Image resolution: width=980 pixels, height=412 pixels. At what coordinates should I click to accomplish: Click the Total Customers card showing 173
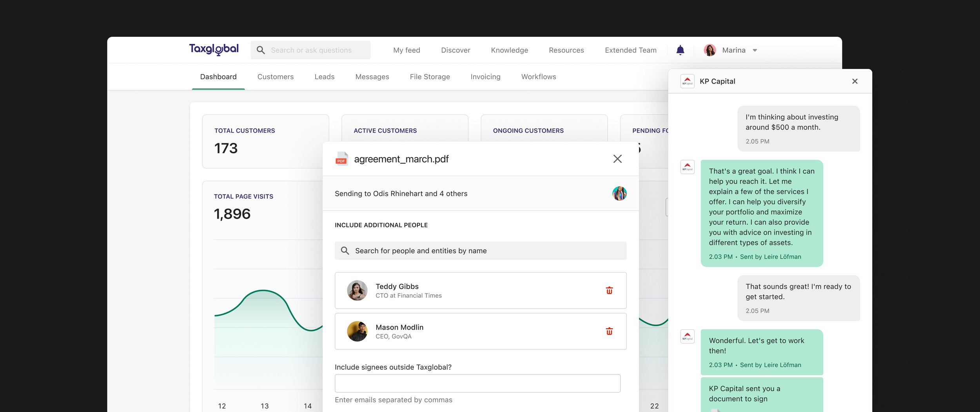point(265,142)
